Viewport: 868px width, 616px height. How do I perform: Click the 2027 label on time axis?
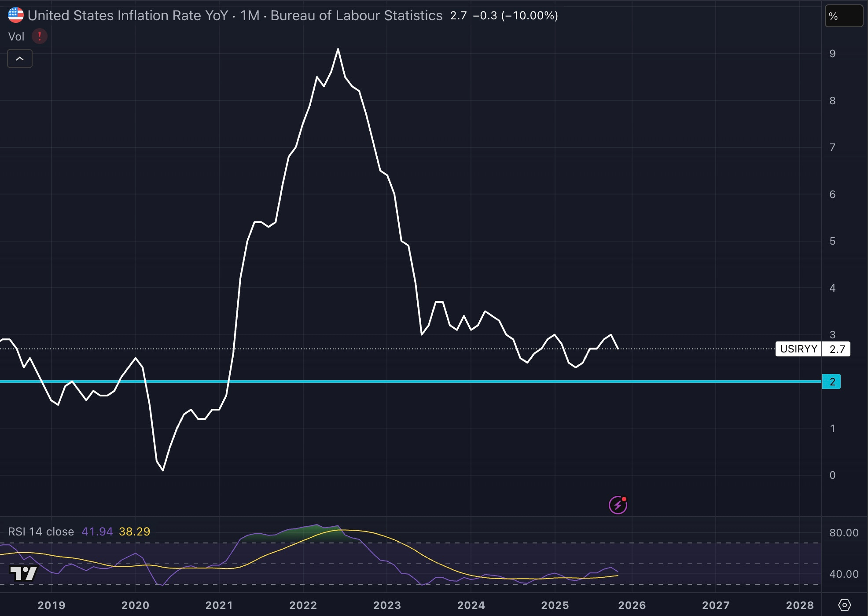pyautogui.click(x=716, y=605)
